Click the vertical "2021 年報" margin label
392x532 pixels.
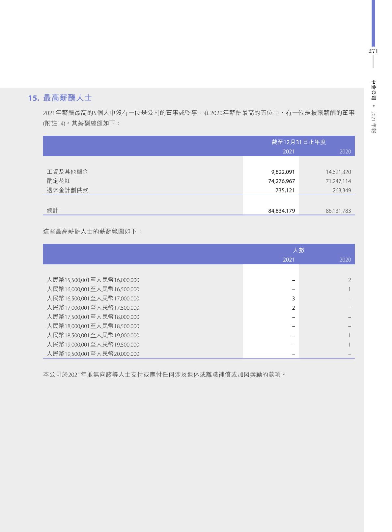(373, 122)
